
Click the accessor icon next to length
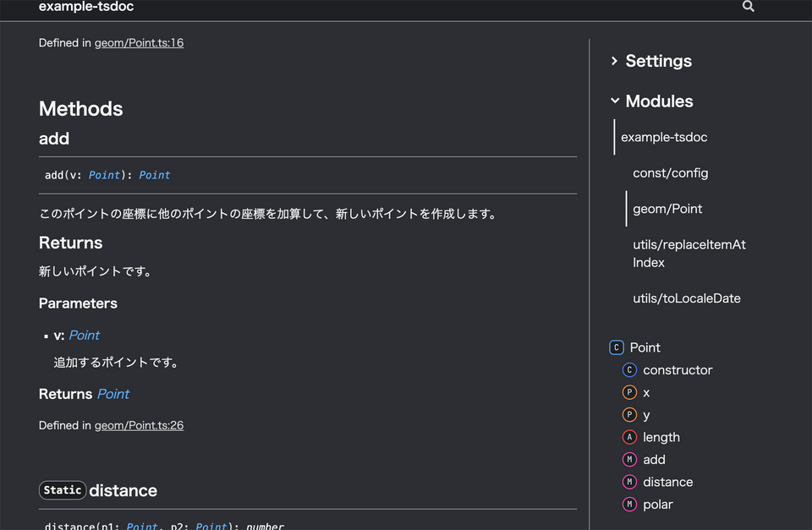click(629, 437)
